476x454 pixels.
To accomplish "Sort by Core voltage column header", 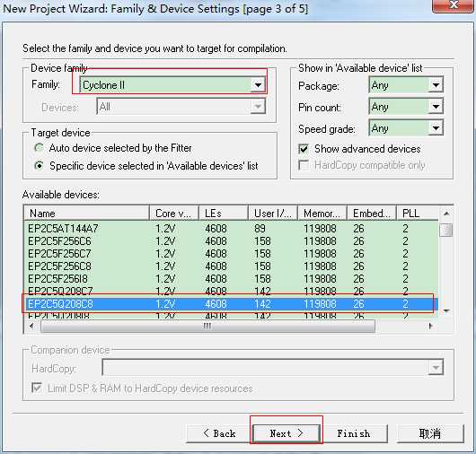I will (x=174, y=214).
